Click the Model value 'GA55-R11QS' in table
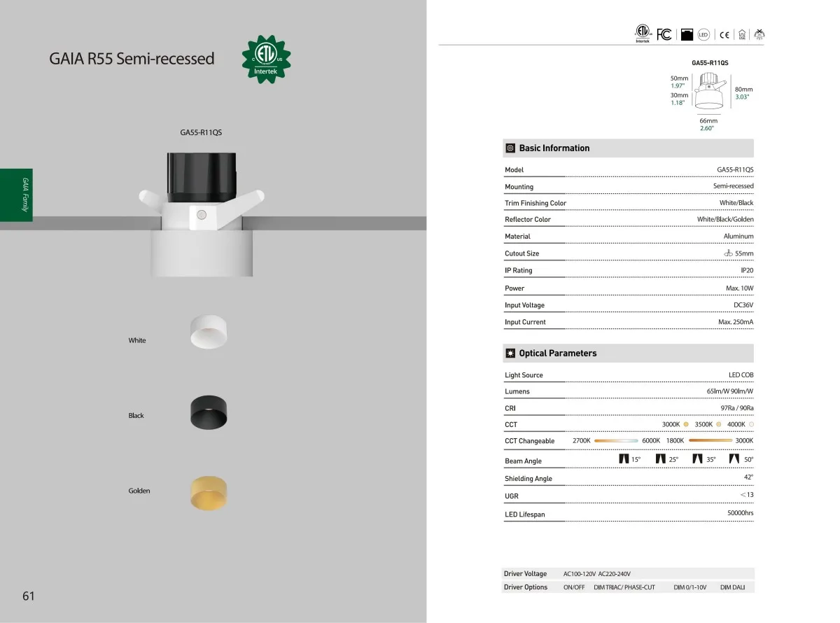This screenshot has height=623, width=840. click(x=735, y=170)
